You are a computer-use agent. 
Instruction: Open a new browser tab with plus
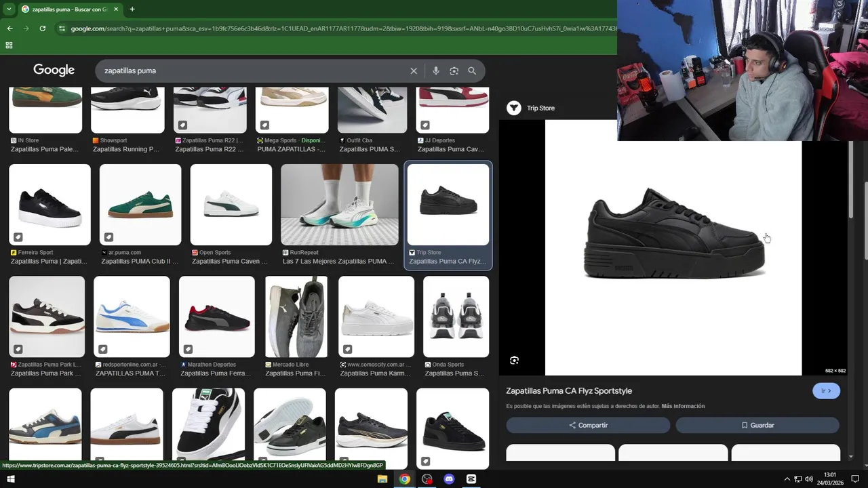pyautogui.click(x=132, y=9)
